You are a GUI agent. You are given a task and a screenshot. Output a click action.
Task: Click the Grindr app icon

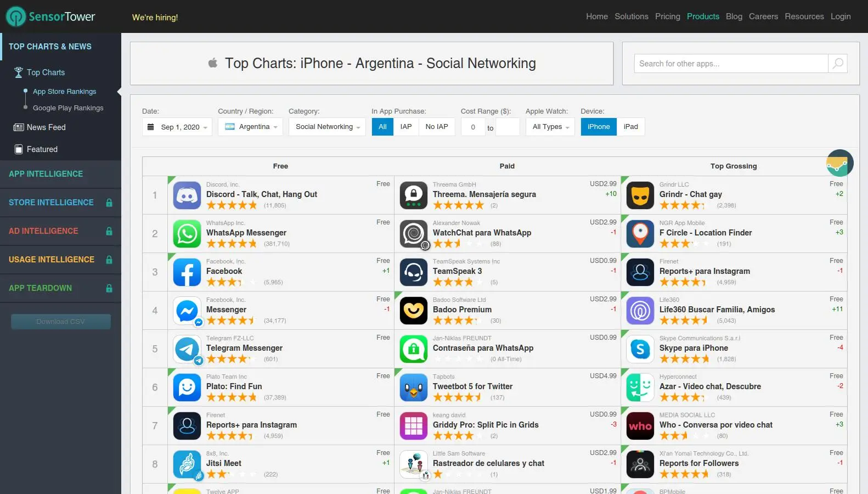(x=640, y=195)
